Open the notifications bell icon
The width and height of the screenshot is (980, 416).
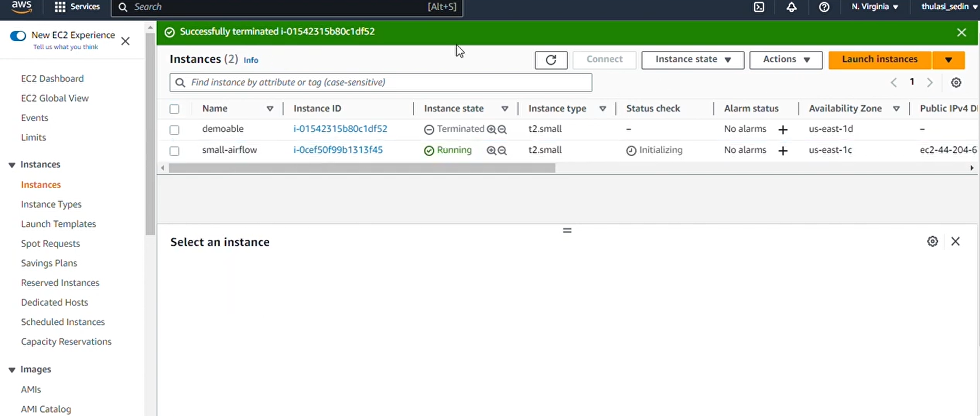791,7
